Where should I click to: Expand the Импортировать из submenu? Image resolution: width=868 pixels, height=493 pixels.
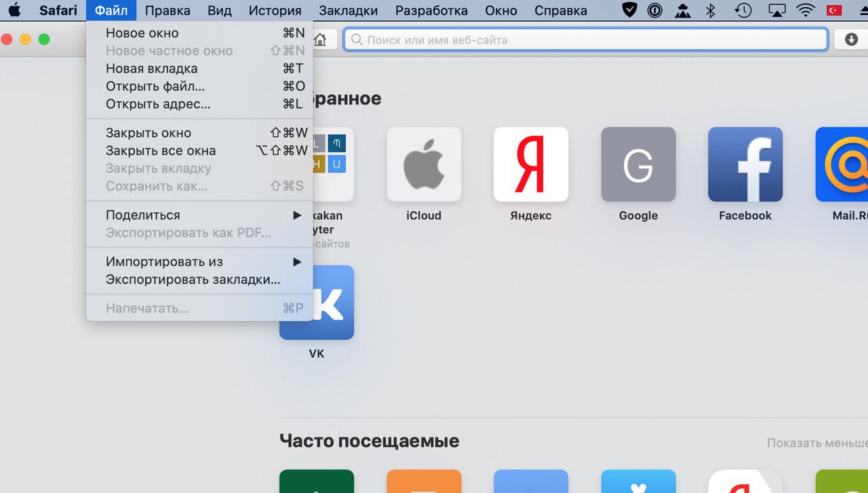point(199,262)
